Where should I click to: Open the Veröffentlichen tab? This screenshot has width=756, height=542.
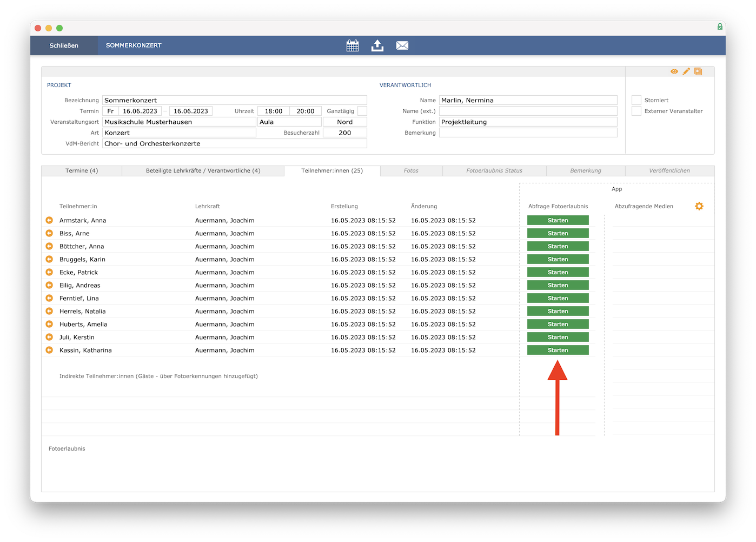coord(669,171)
